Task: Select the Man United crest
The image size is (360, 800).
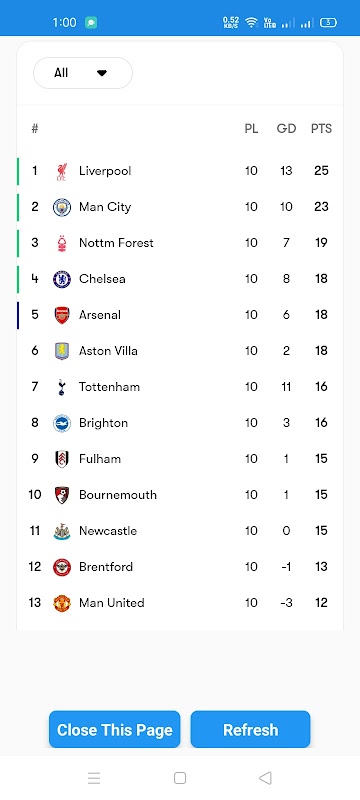Action: point(62,603)
